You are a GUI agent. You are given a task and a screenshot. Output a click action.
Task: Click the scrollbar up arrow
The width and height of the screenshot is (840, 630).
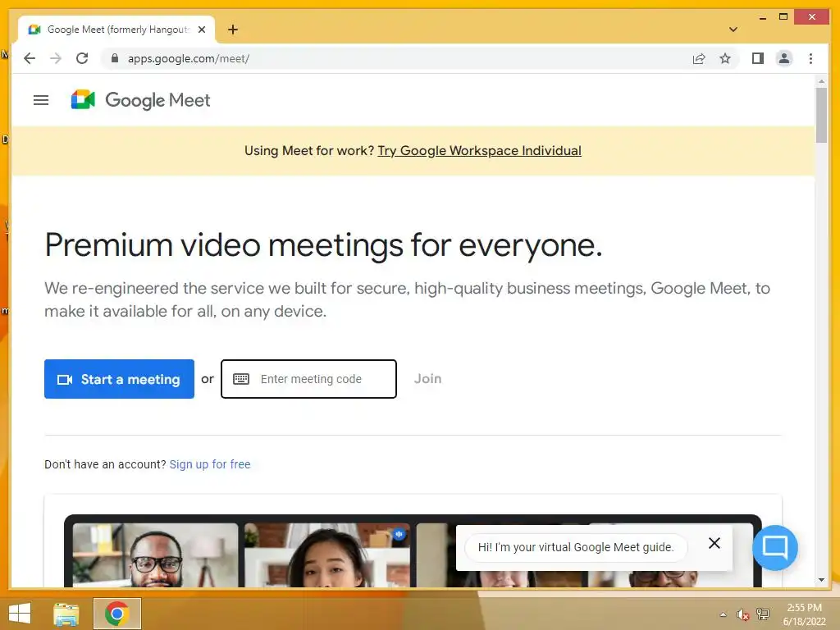click(821, 81)
